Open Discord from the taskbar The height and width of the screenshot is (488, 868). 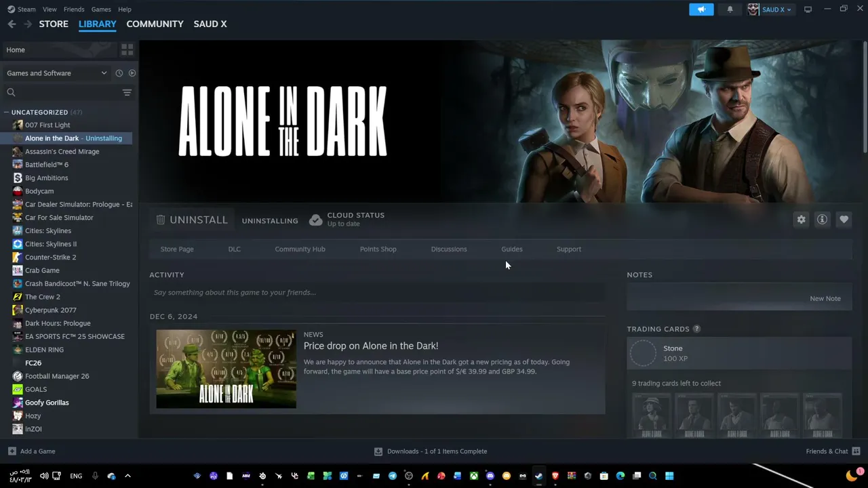[x=490, y=476]
